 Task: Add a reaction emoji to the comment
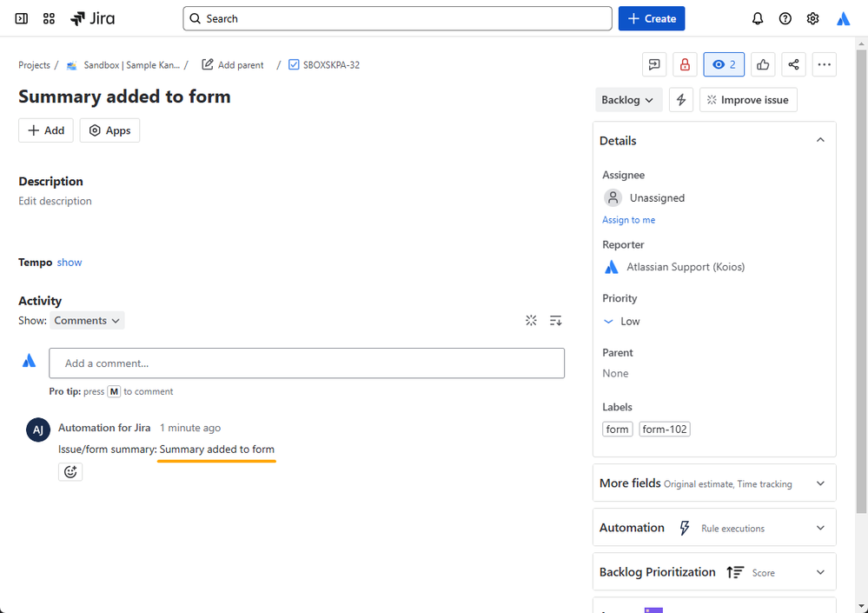click(x=70, y=472)
